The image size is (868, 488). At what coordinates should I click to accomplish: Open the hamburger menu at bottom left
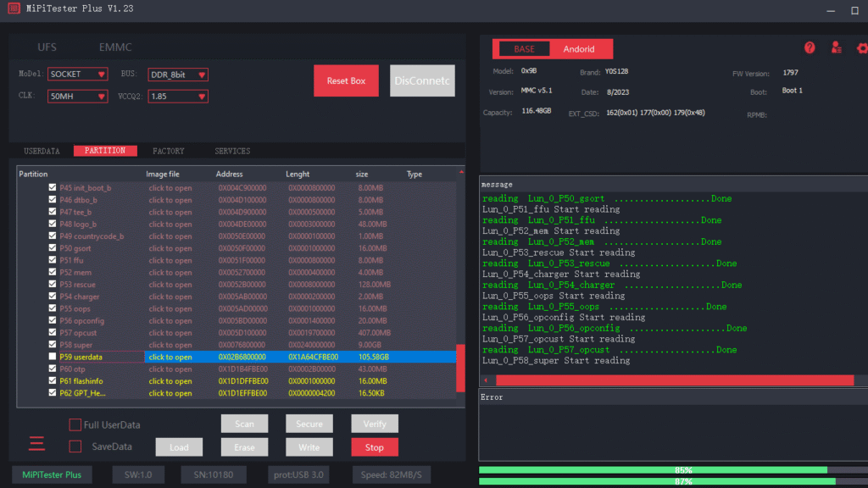(x=36, y=443)
